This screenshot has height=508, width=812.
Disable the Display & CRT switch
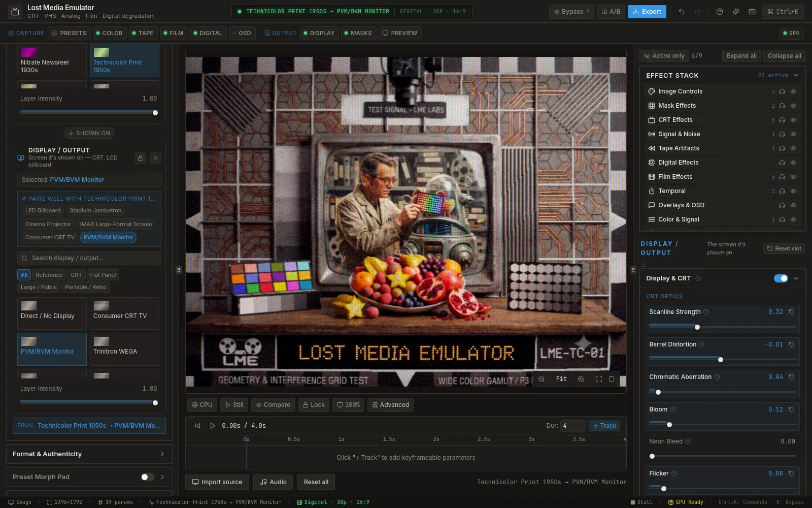pos(781,278)
